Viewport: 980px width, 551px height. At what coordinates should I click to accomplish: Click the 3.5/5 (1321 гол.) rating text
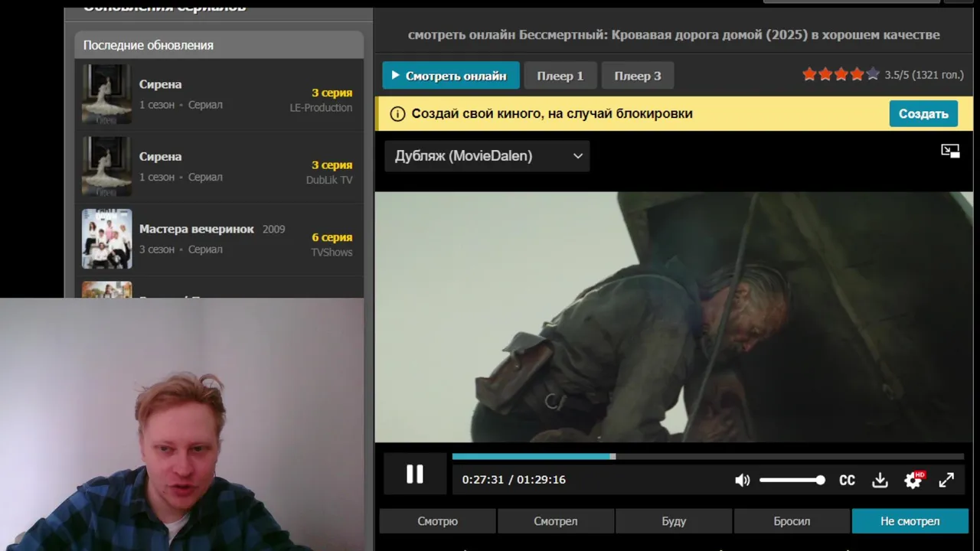tap(924, 75)
